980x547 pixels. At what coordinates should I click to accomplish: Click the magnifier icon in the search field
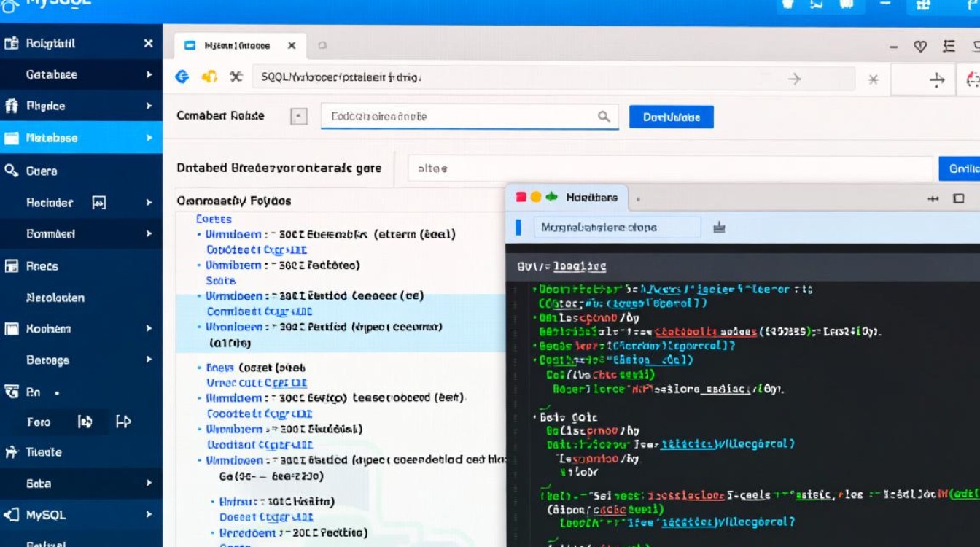click(604, 117)
